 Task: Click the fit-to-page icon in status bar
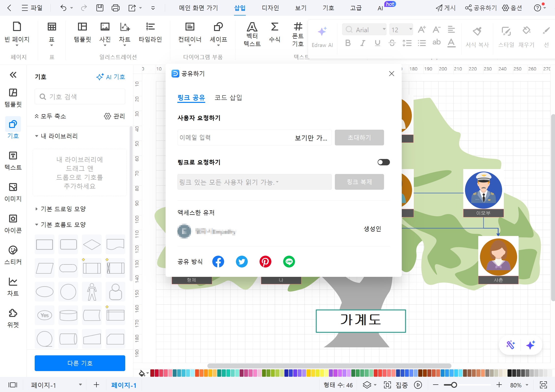pyautogui.click(x=543, y=385)
